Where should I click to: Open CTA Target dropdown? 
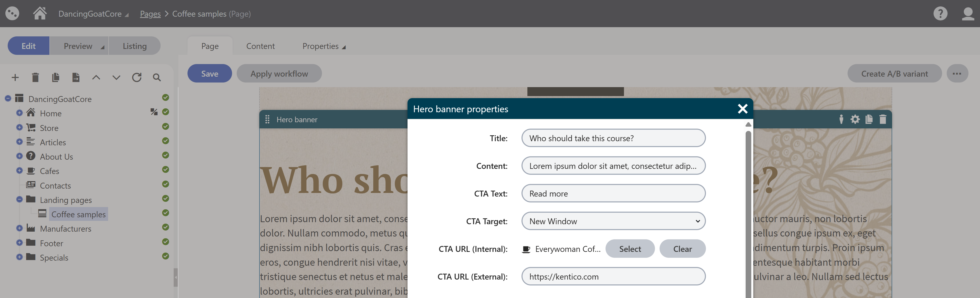613,221
